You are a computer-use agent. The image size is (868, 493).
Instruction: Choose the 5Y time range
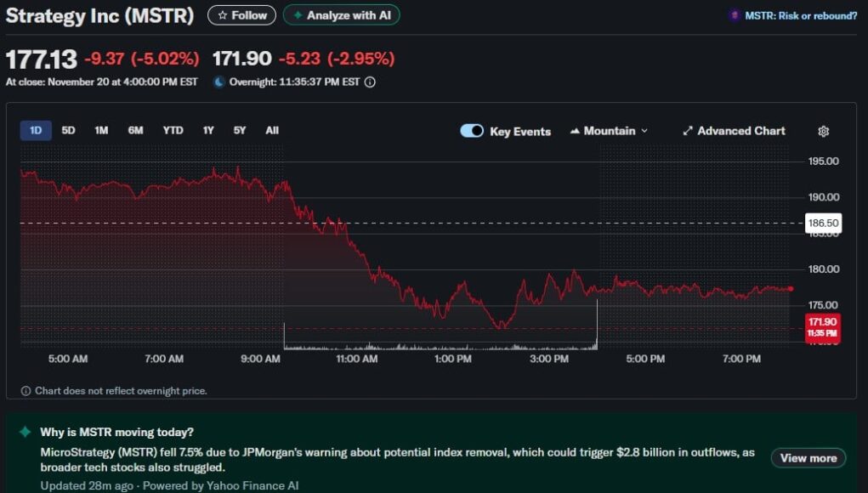(x=240, y=130)
